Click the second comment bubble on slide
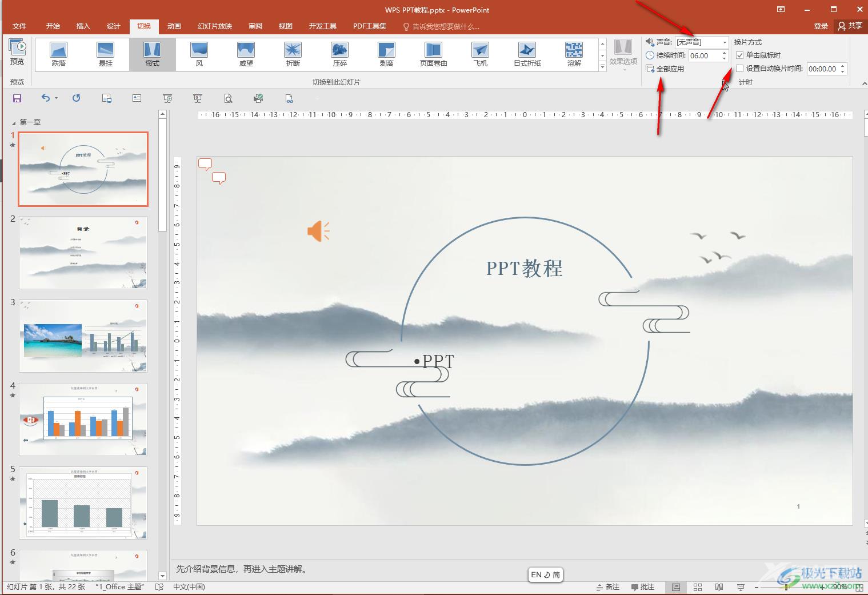Image resolution: width=868 pixels, height=595 pixels. (219, 178)
